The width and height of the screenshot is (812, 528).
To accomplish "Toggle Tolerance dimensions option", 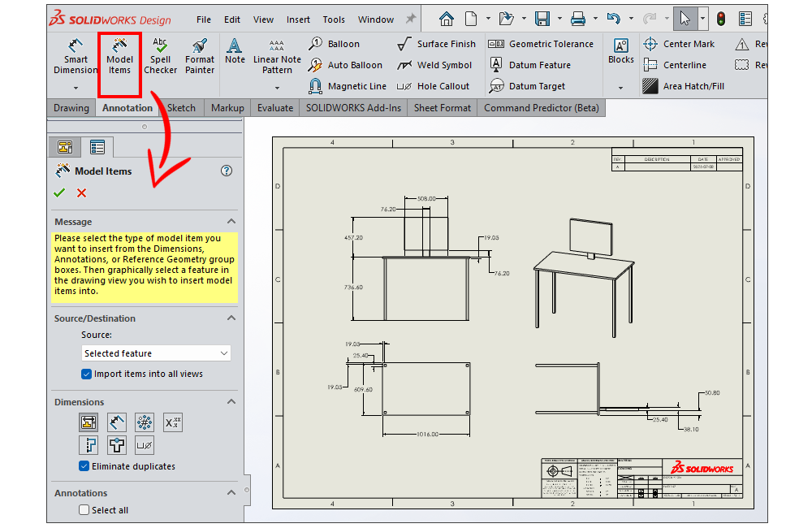I will 172,422.
